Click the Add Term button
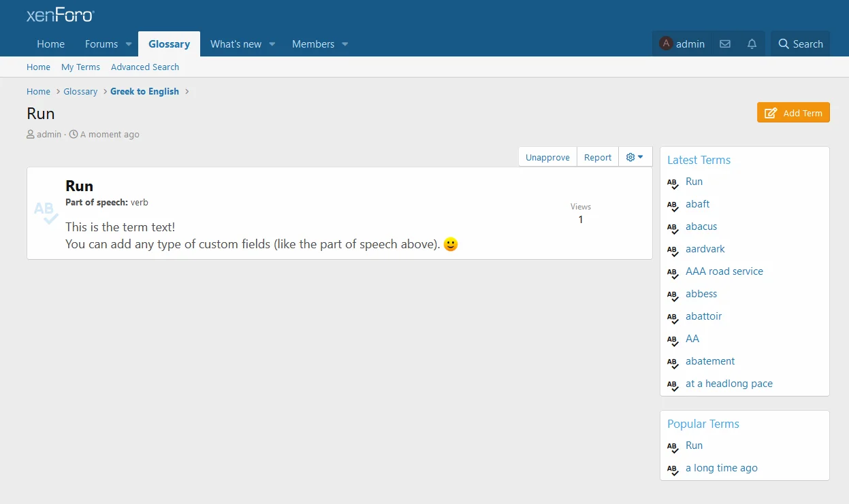Viewport: 849px width, 504px height. [x=793, y=113]
